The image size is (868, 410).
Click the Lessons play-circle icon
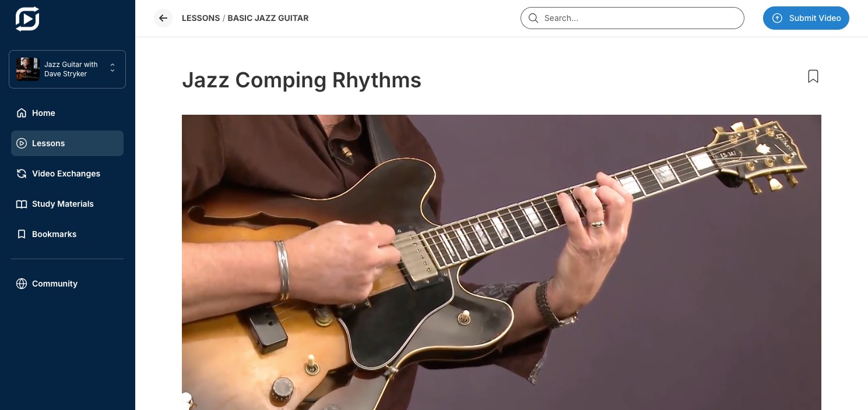point(22,143)
